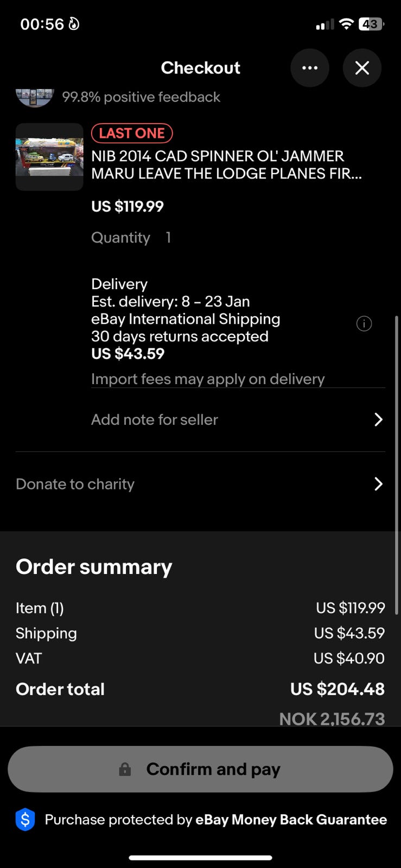Open the NIB 2014 CAD SPINNER item title

point(226,165)
